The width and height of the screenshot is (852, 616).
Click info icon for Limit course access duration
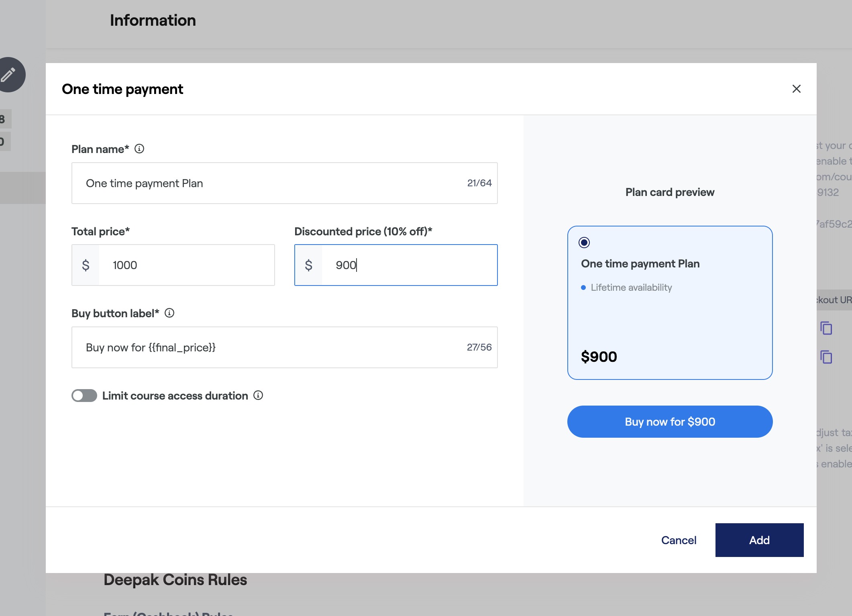258,396
